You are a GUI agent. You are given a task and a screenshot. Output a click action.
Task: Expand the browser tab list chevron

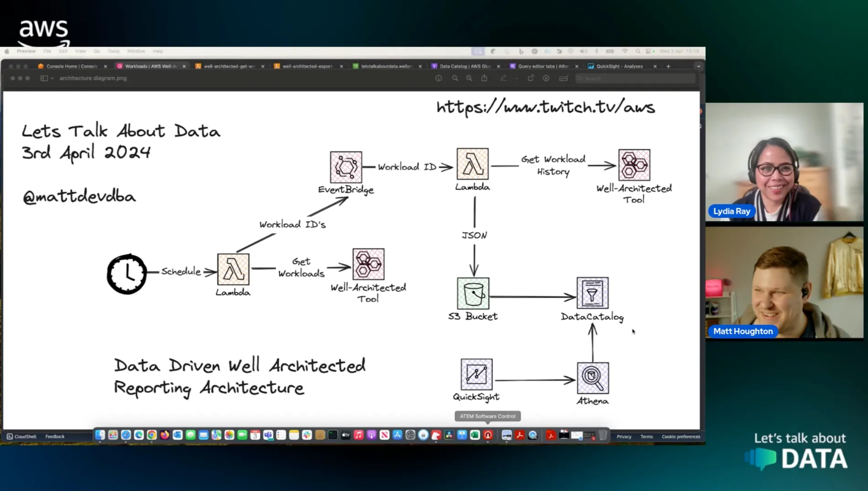[x=698, y=66]
